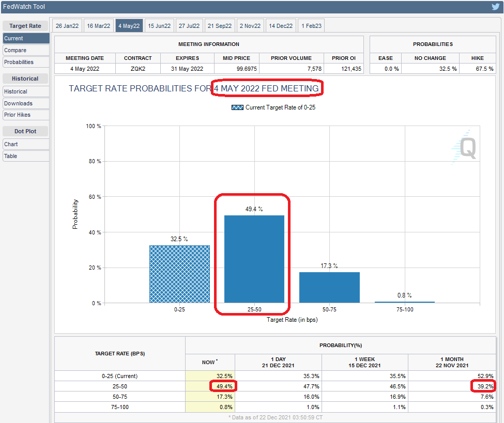Click the MEETING INFORMATION table header
This screenshot has height=423, width=504.
pyautogui.click(x=209, y=44)
